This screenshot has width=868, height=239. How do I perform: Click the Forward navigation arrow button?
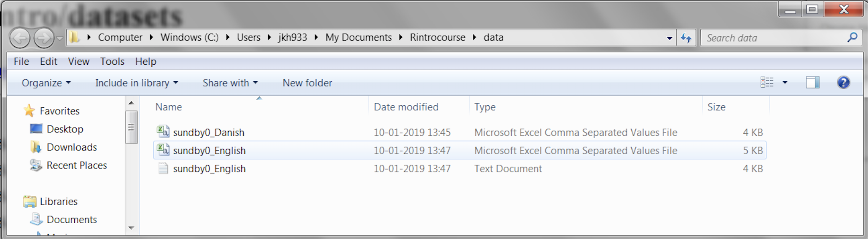(x=44, y=38)
